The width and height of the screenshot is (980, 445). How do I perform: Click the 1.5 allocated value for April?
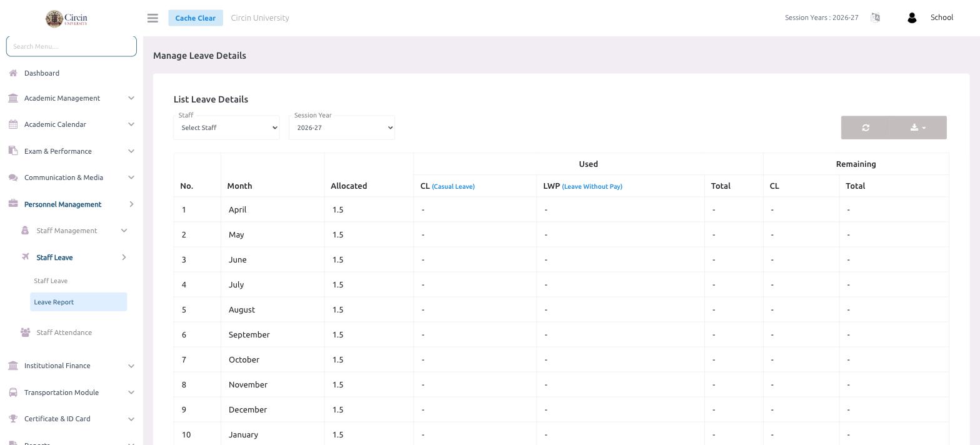(x=338, y=209)
